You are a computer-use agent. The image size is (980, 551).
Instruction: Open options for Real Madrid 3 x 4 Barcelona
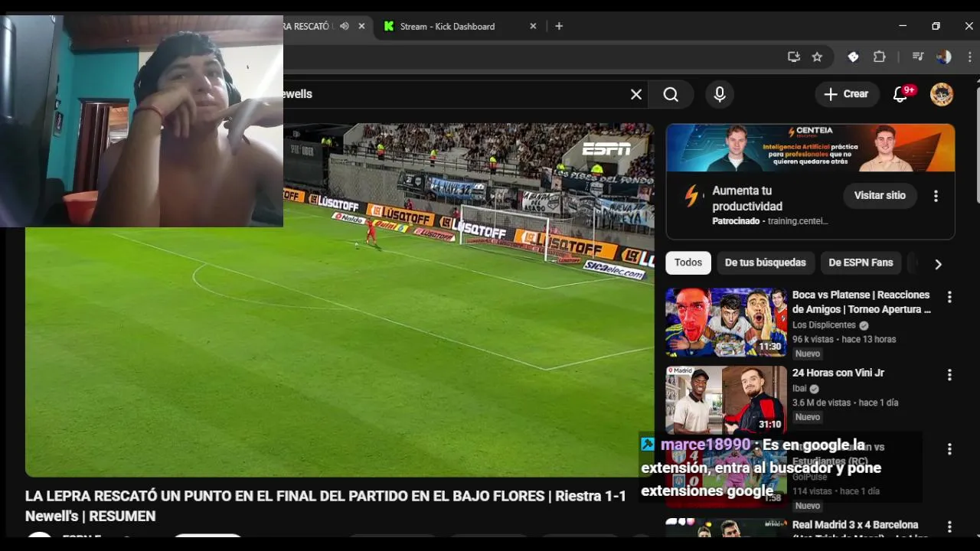[949, 527]
